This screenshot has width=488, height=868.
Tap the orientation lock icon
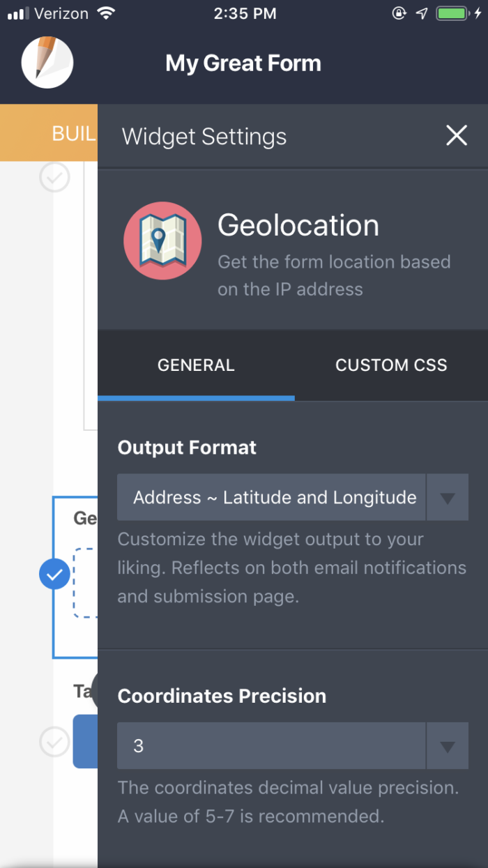[x=398, y=13]
